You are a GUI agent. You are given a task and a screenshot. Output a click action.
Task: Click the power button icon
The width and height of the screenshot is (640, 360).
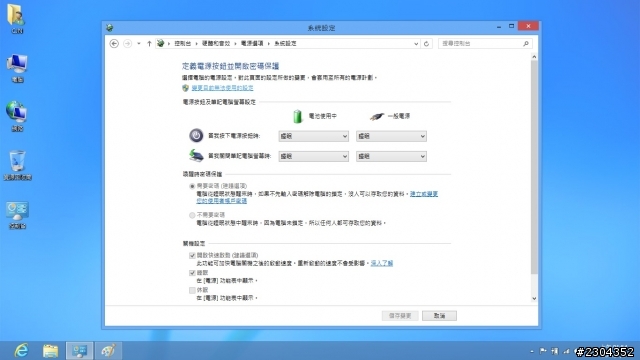click(196, 136)
